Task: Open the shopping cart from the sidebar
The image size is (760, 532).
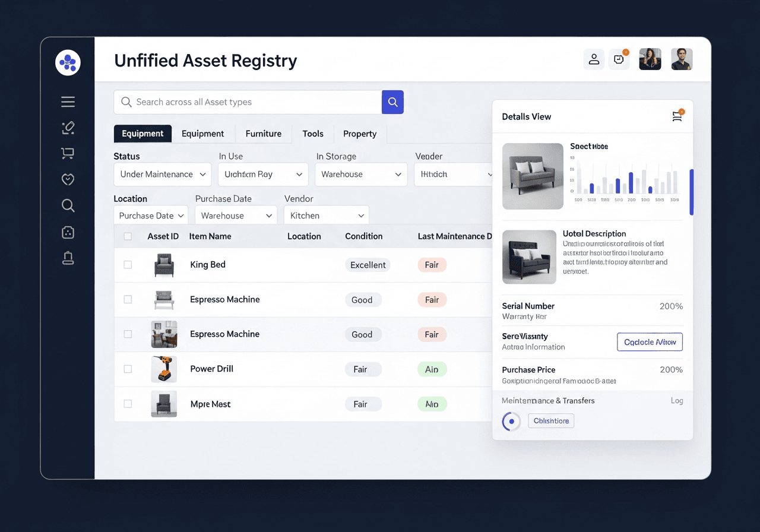Action: click(x=68, y=153)
